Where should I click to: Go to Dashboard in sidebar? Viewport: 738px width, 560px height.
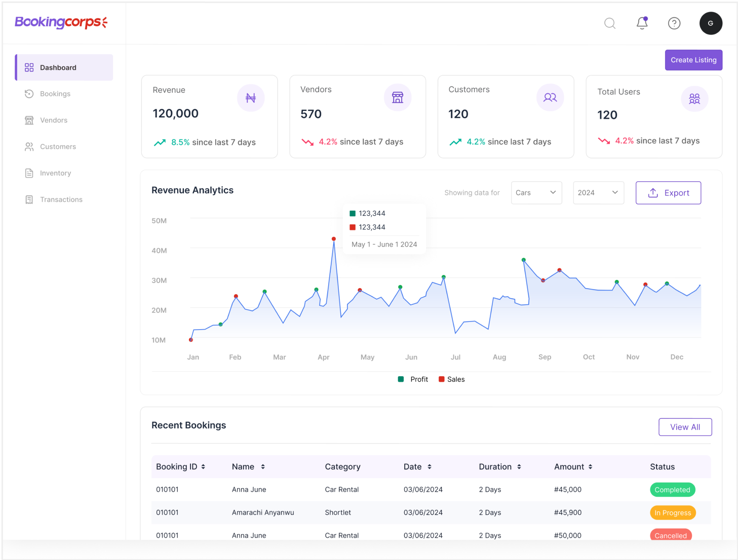click(64, 67)
